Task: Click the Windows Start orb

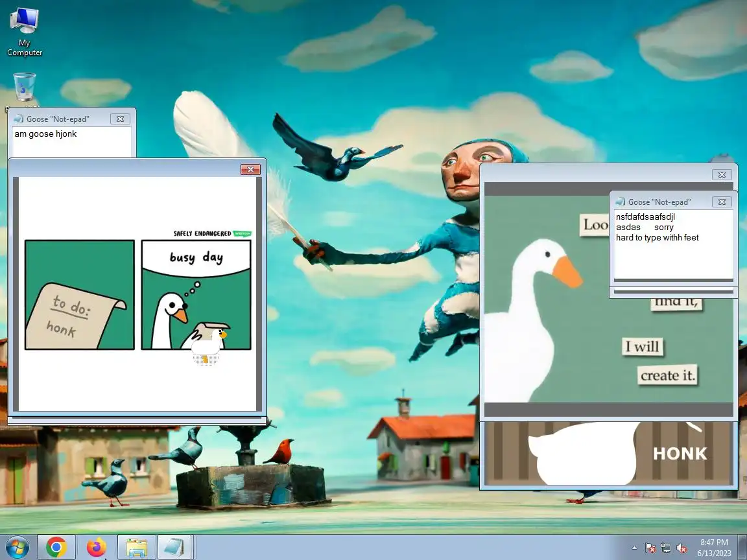Action: pos(17,547)
